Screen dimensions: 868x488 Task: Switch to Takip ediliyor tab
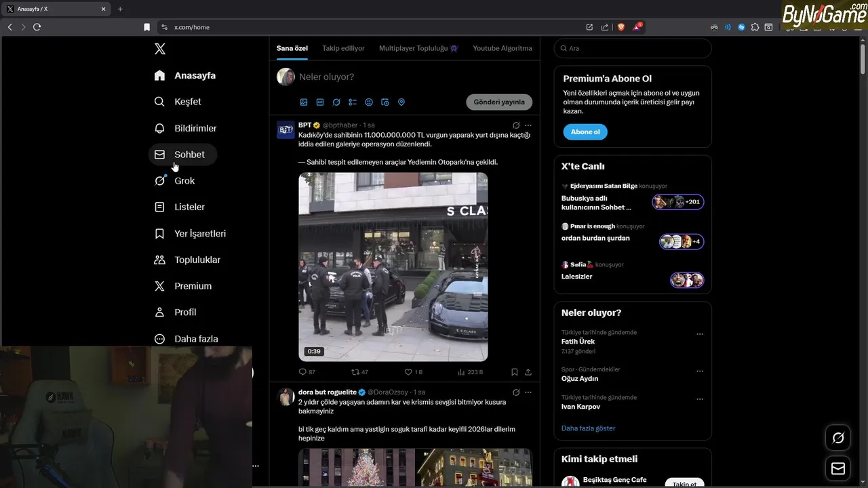pyautogui.click(x=343, y=48)
